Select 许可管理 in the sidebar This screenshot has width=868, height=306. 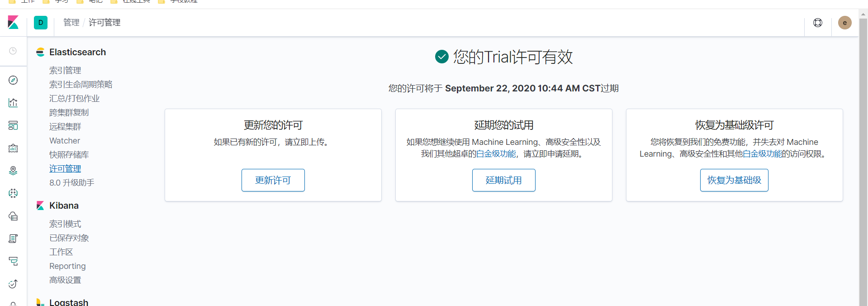point(65,169)
